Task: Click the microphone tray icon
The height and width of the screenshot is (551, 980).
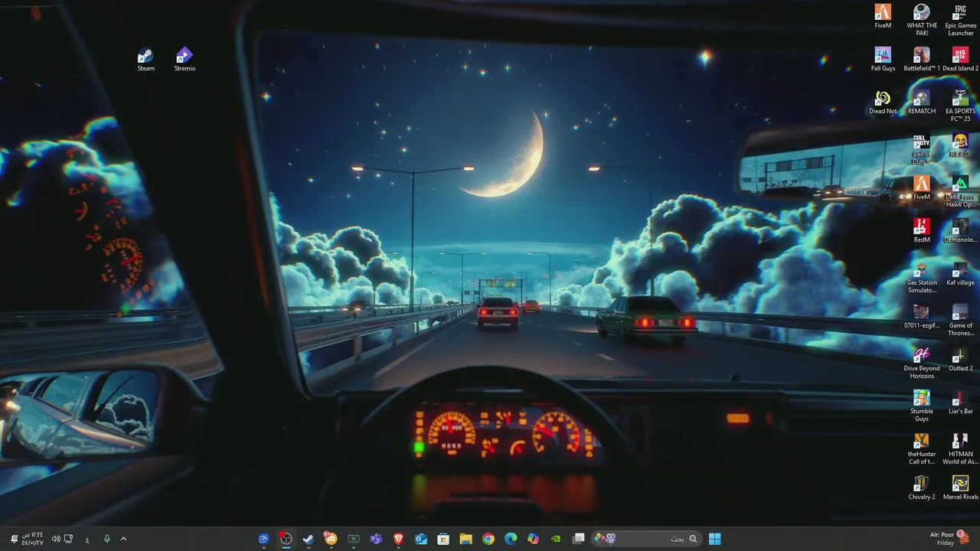Action: pyautogui.click(x=106, y=539)
